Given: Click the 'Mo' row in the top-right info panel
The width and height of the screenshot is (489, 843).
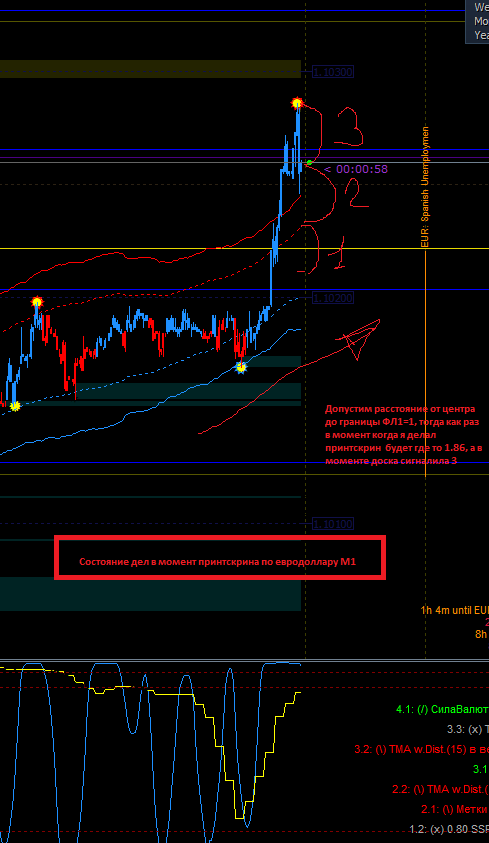Looking at the screenshot, I should click(x=481, y=21).
